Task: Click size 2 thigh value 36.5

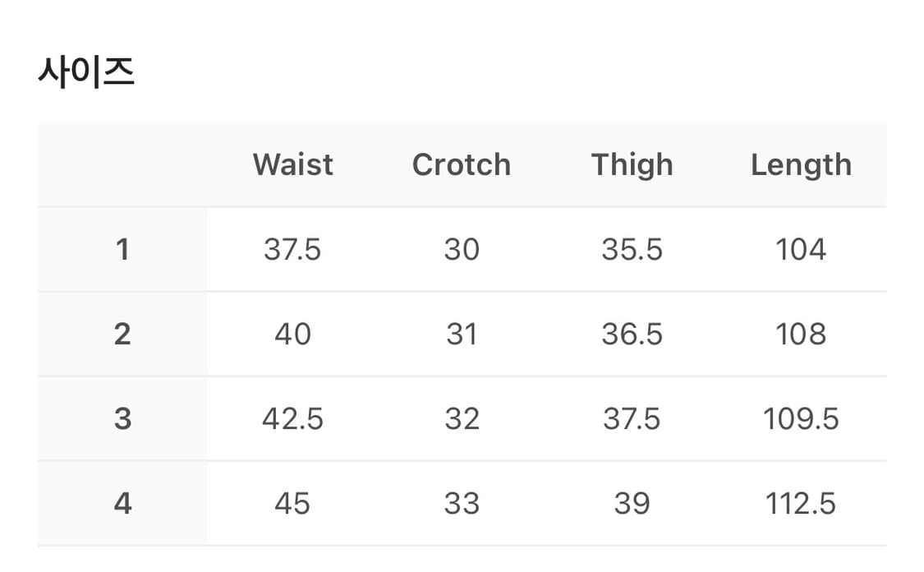Action: (x=632, y=334)
